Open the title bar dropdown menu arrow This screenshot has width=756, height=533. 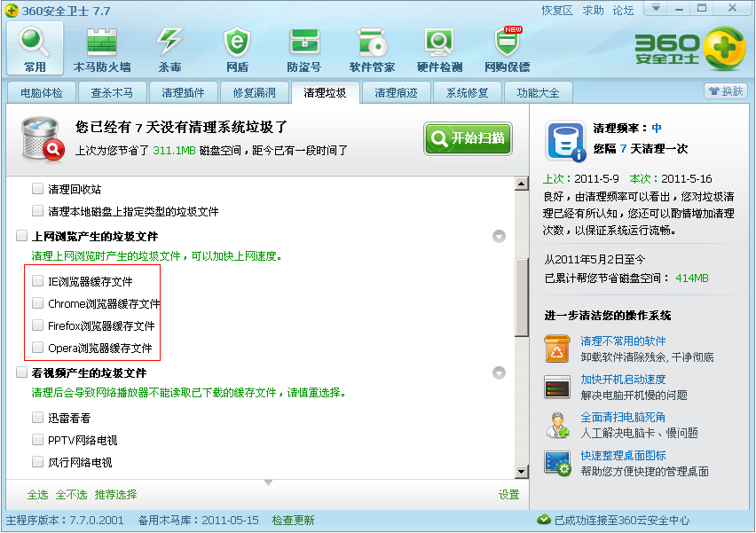pos(657,8)
